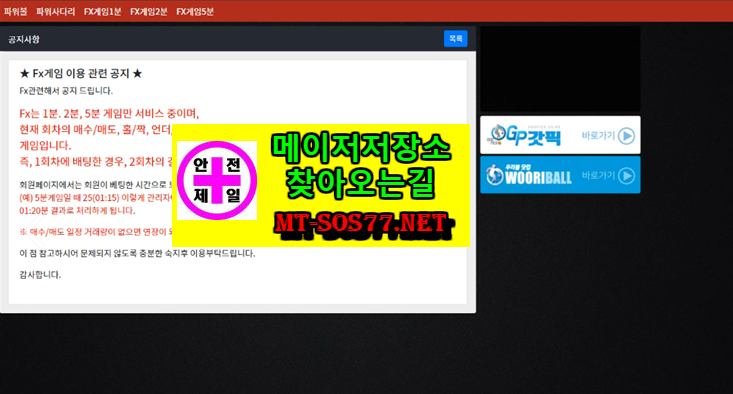Click the closing '감사합니다.' text
This screenshot has height=394, width=733.
[40, 275]
